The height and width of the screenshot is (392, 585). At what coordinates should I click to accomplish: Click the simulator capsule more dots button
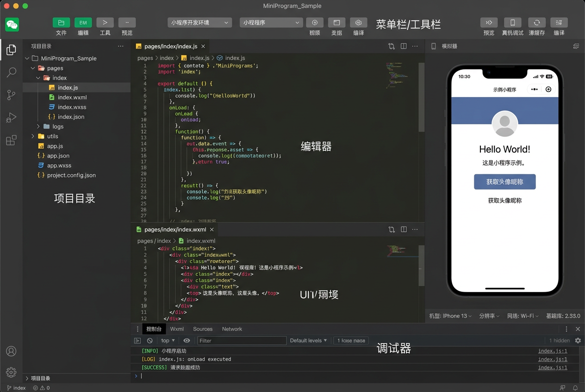tap(534, 89)
